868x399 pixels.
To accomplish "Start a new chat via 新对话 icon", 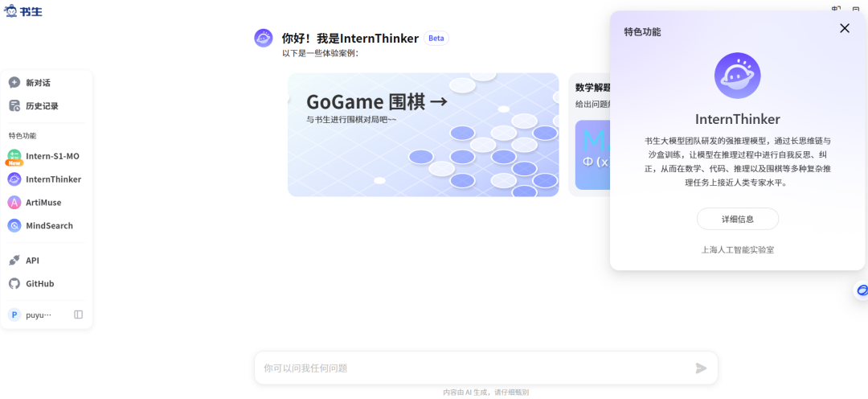I will coord(14,83).
